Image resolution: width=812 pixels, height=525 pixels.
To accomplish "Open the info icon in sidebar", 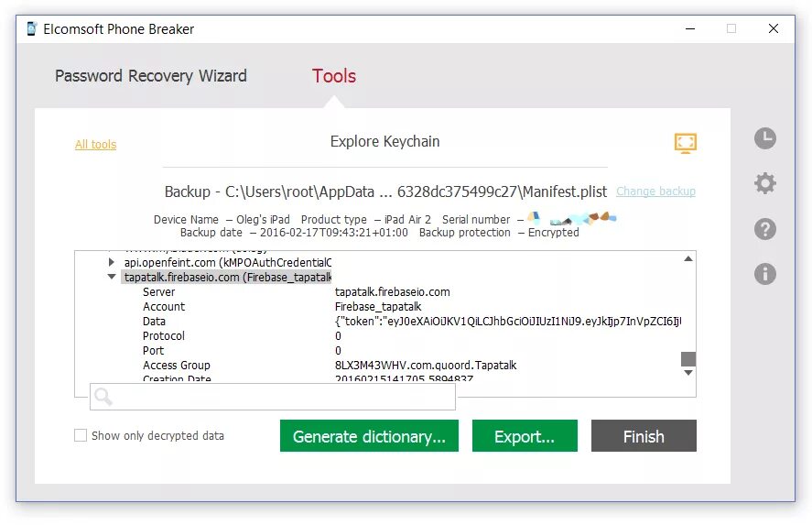I will [x=765, y=274].
